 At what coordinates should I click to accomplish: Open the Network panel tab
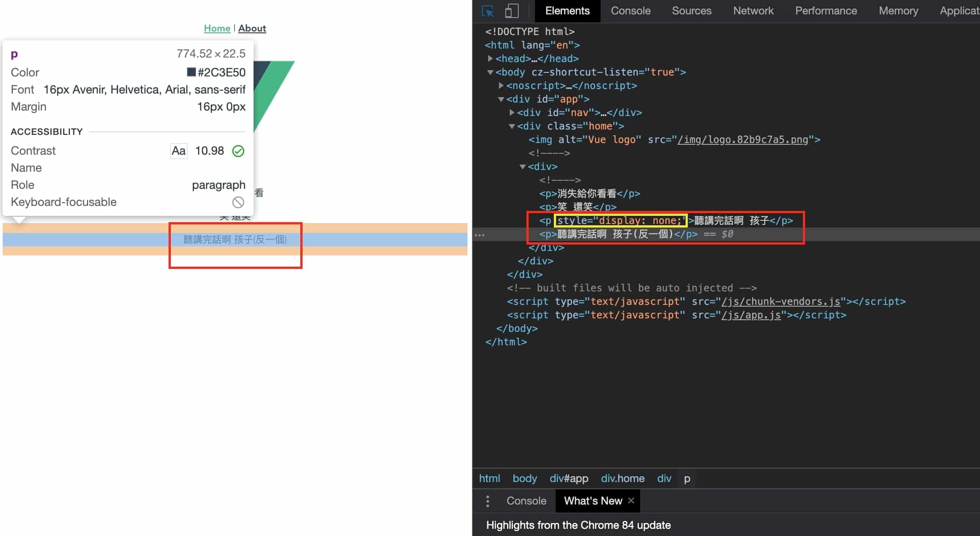click(x=753, y=11)
